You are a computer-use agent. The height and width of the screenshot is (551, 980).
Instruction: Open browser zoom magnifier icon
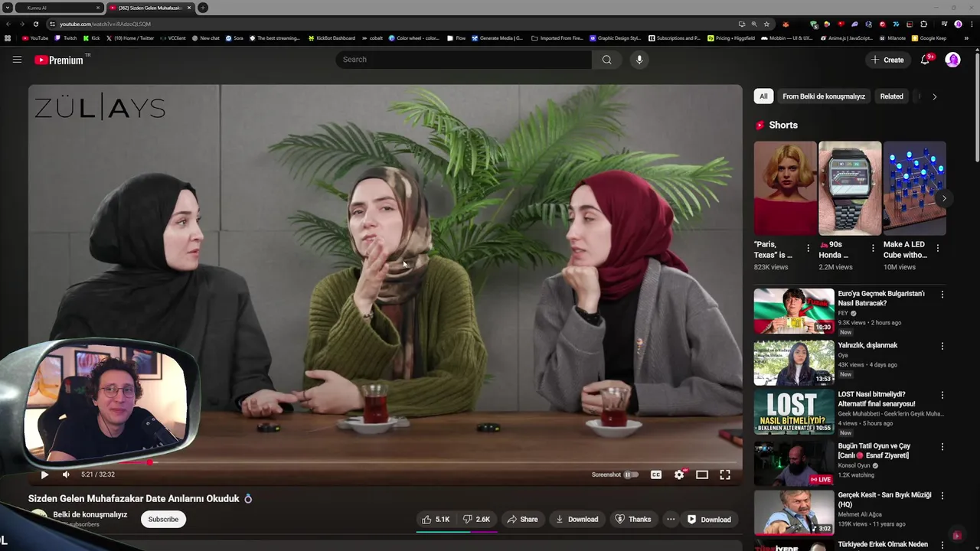click(x=754, y=24)
